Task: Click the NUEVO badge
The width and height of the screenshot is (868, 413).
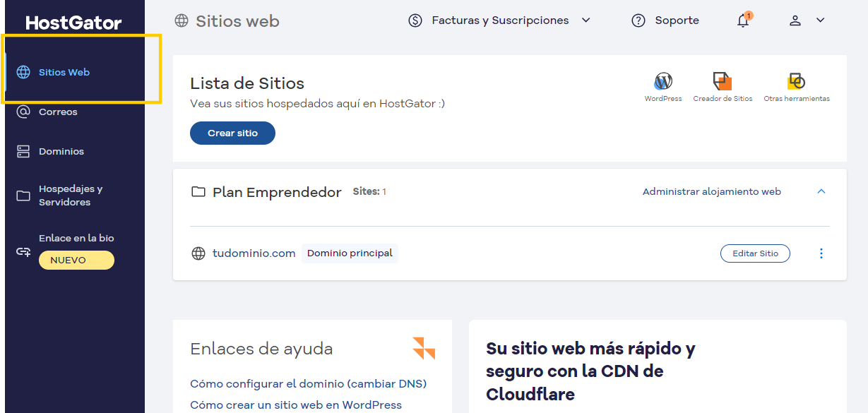Action: [76, 260]
